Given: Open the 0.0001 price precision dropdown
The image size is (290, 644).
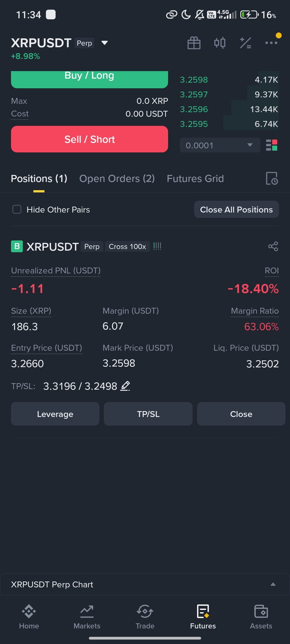Looking at the screenshot, I should (220, 145).
